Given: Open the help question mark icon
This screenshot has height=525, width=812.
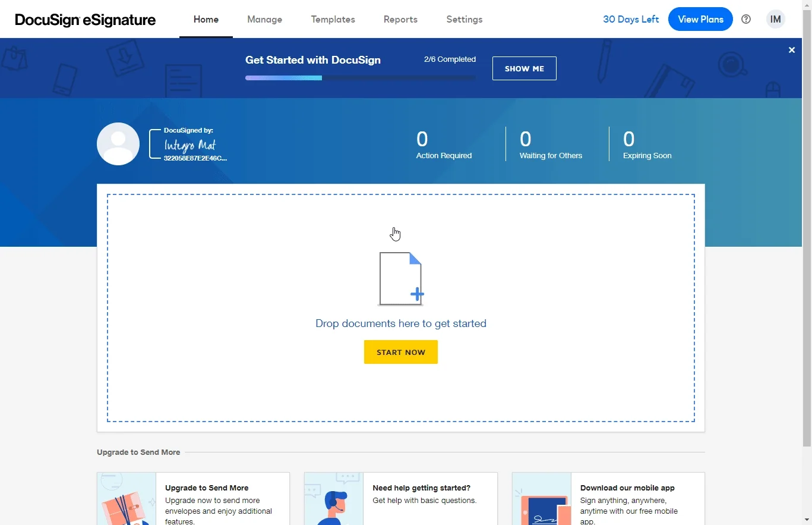Looking at the screenshot, I should click(x=746, y=19).
